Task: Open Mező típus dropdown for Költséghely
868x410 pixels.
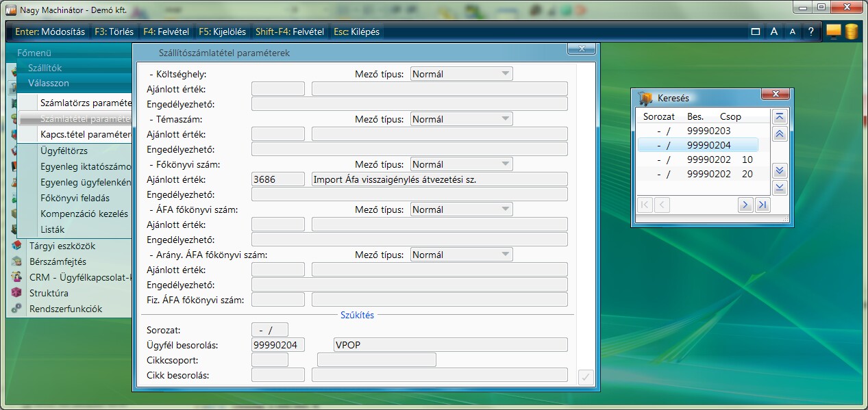Action: tap(462, 74)
